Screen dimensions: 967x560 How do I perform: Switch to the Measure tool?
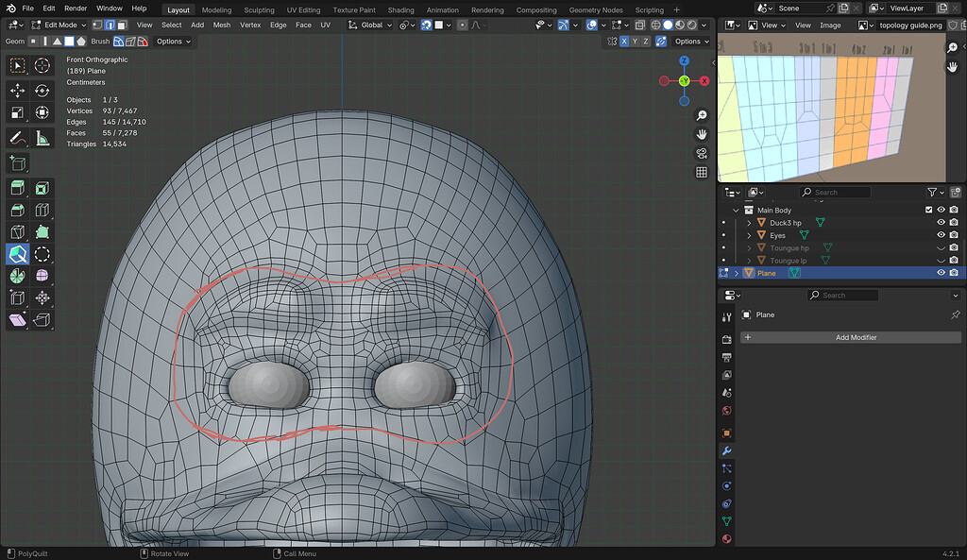tap(42, 139)
